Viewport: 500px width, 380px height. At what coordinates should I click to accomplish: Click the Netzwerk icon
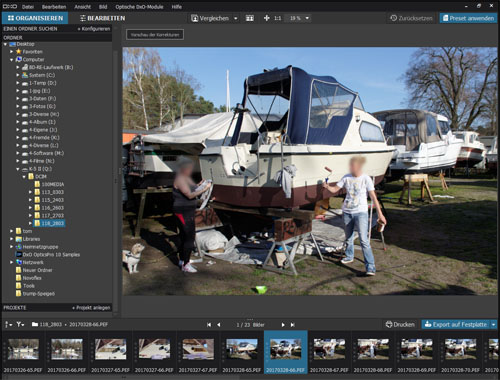19,262
